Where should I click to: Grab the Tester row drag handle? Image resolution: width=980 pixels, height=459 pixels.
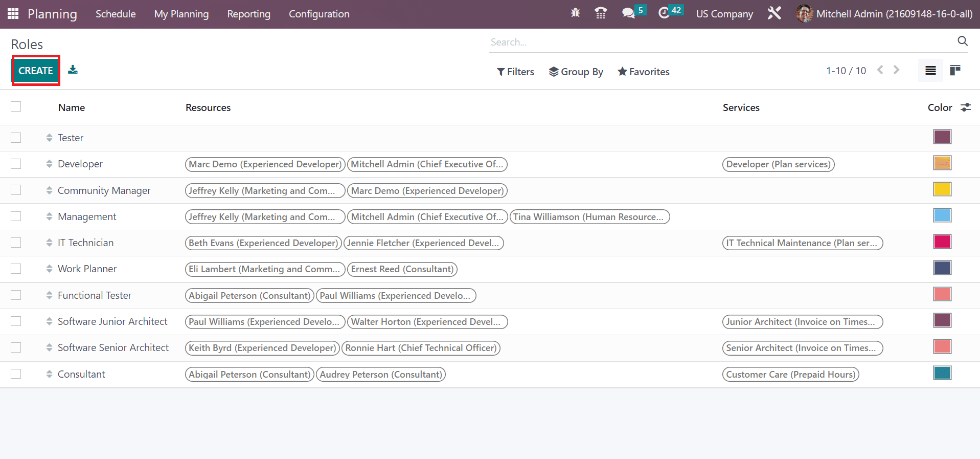tap(49, 138)
